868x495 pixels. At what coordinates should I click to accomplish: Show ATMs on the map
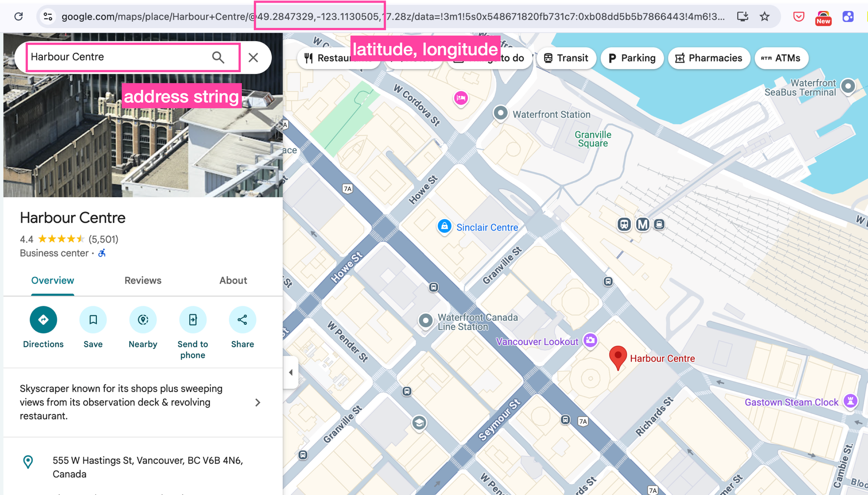click(781, 58)
